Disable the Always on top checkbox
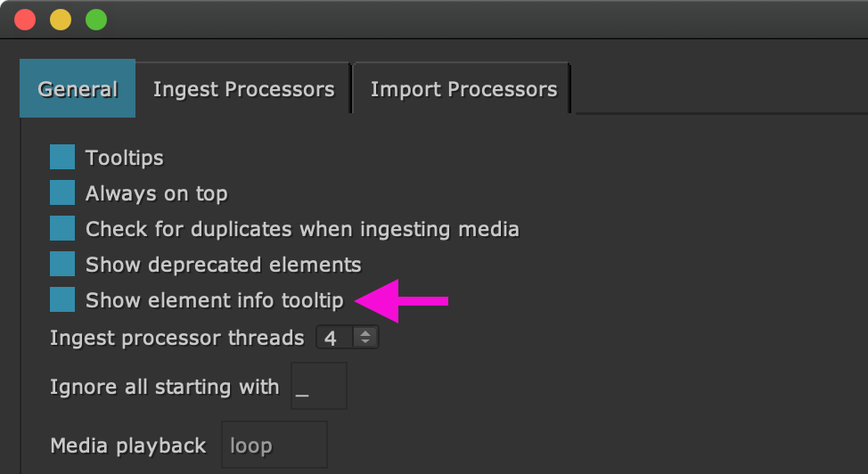Screen dimensions: 868x474 tap(62, 193)
